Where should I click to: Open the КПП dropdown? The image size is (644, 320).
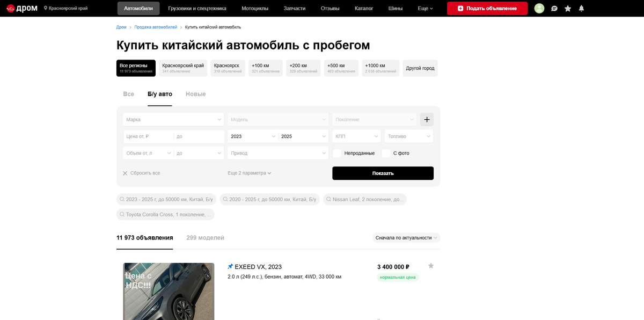(356, 136)
